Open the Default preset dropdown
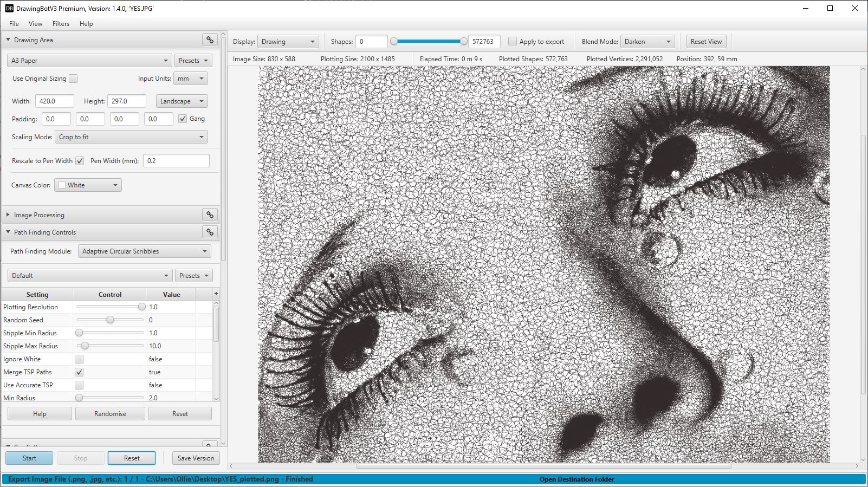This screenshot has height=487, width=868. 89,276
